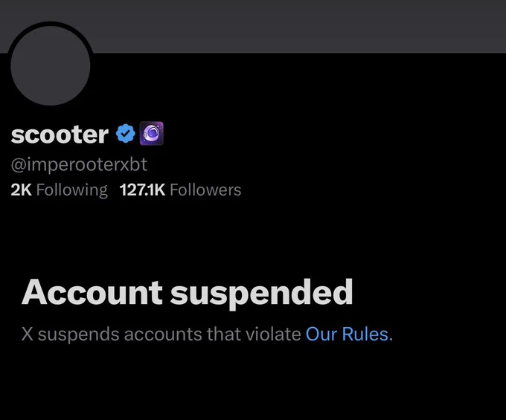Click the word Following
506x420 pixels.
point(72,190)
